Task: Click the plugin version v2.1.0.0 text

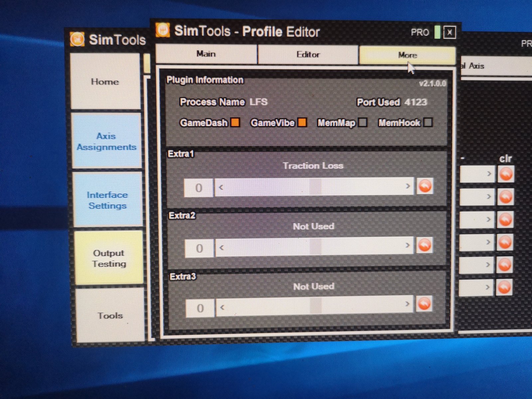Action: (x=433, y=83)
